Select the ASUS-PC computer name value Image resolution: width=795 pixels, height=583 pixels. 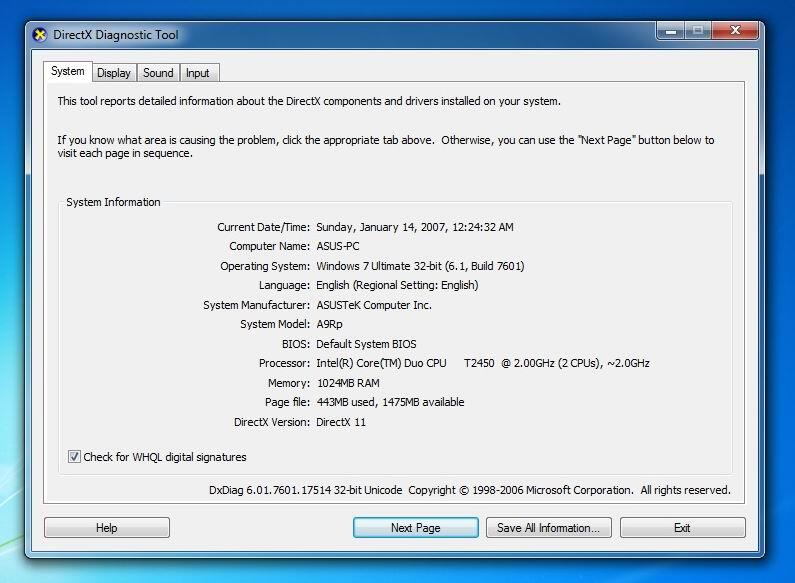point(338,246)
